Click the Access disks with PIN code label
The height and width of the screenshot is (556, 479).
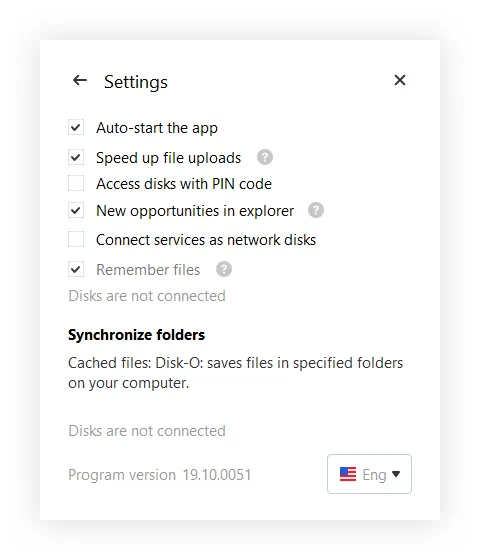point(184,184)
